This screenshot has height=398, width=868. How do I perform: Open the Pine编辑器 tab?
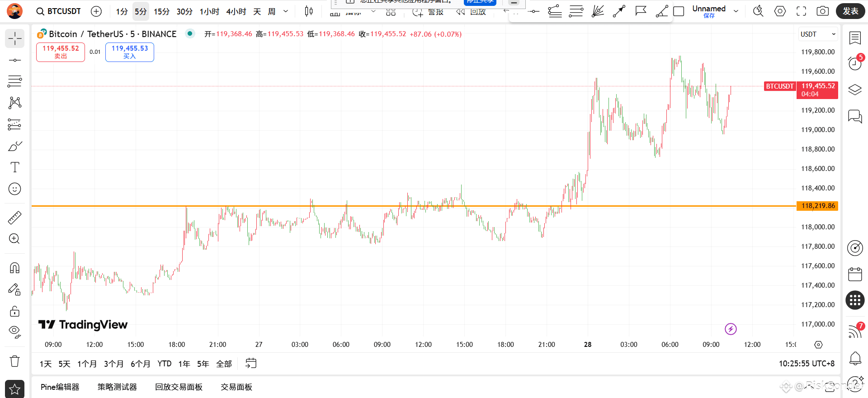pos(60,387)
